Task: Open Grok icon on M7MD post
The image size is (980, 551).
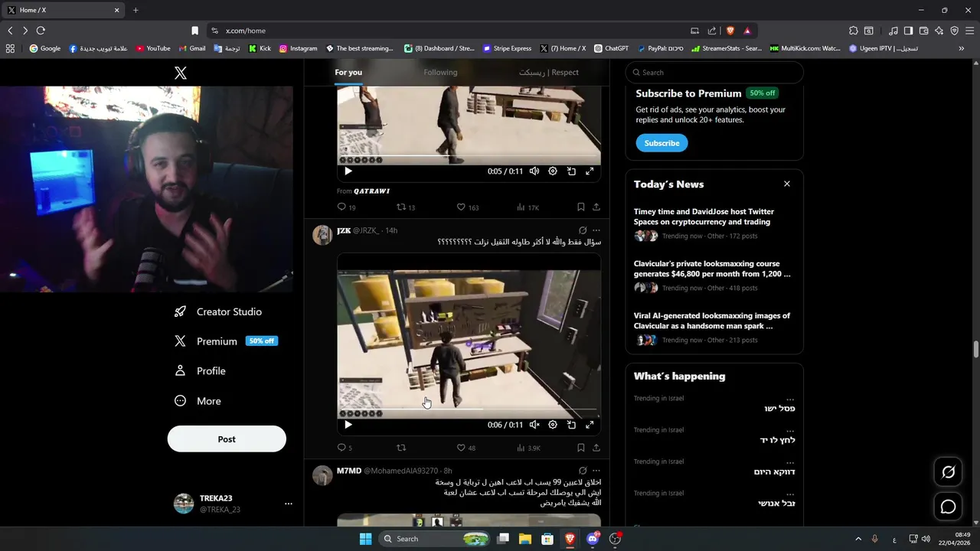Action: click(583, 471)
